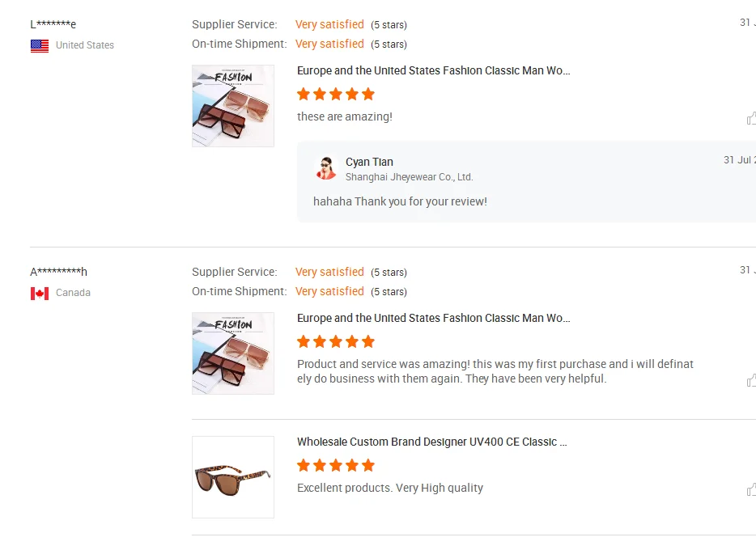Click the Canada flag icon
756x550 pixels.
[x=40, y=294]
